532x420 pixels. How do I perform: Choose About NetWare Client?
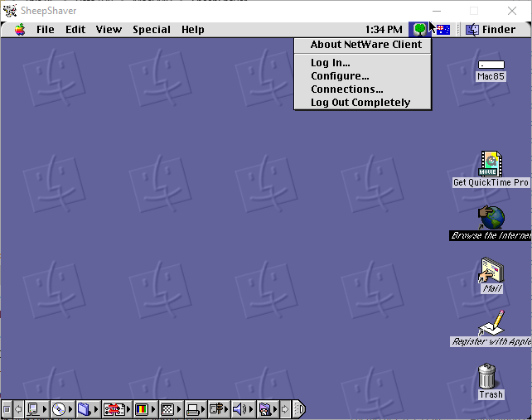(x=363, y=45)
